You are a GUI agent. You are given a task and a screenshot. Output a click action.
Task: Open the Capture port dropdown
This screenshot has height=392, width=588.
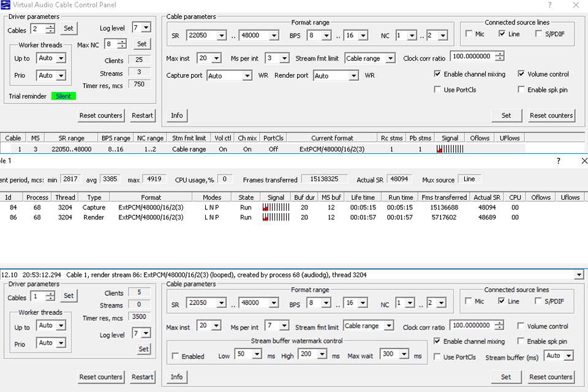[247, 76]
